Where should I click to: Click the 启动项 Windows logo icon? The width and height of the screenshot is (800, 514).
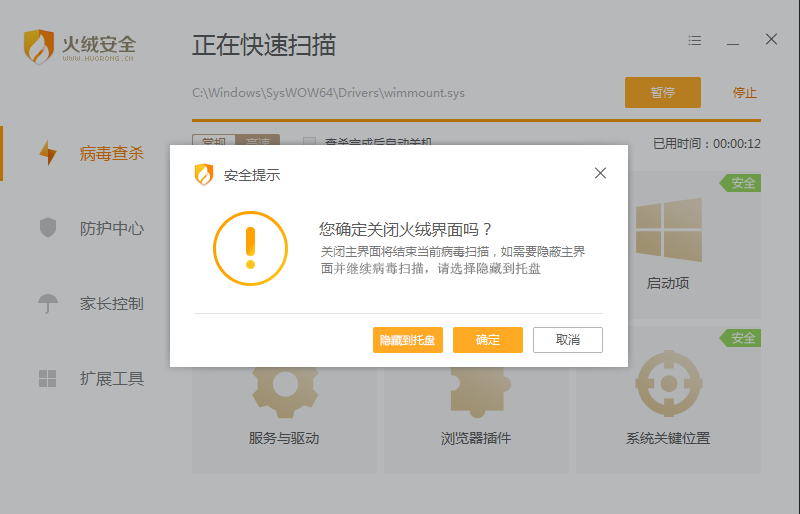point(668,229)
